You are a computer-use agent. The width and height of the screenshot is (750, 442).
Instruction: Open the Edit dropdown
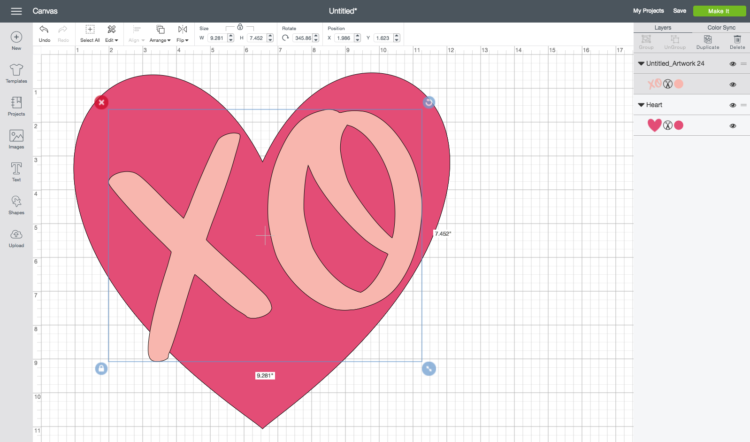111,33
